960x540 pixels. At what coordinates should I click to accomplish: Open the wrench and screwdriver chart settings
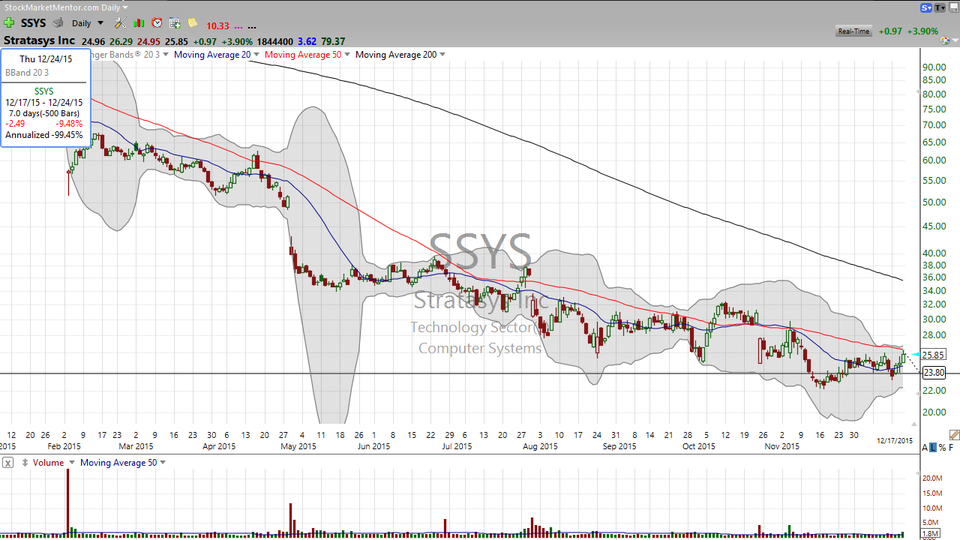point(120,23)
